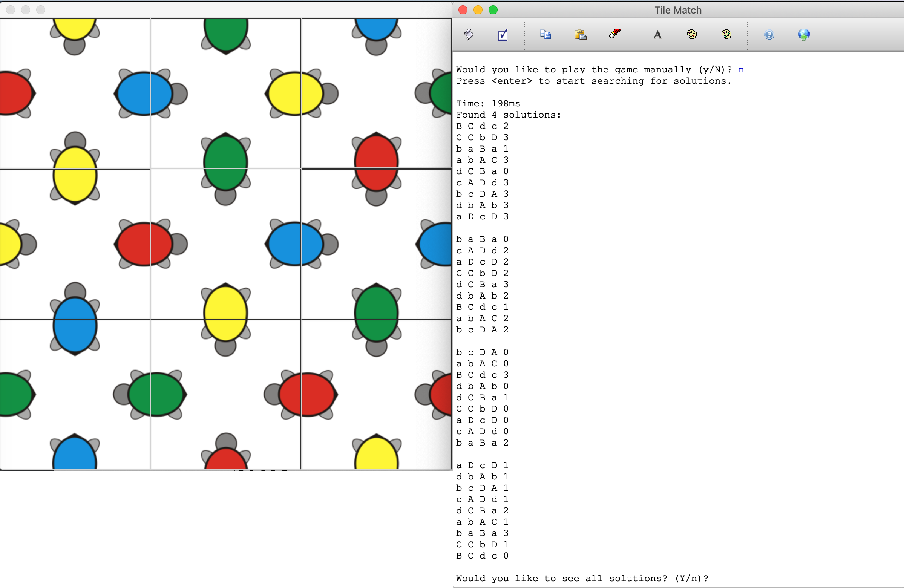Close the Tile Match window with red button
904x588 pixels.
[463, 10]
